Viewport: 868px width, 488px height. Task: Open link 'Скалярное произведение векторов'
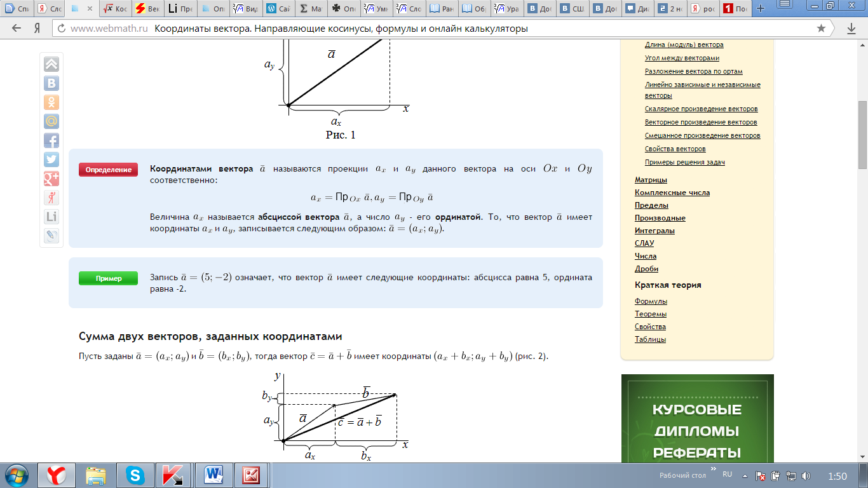pos(701,109)
